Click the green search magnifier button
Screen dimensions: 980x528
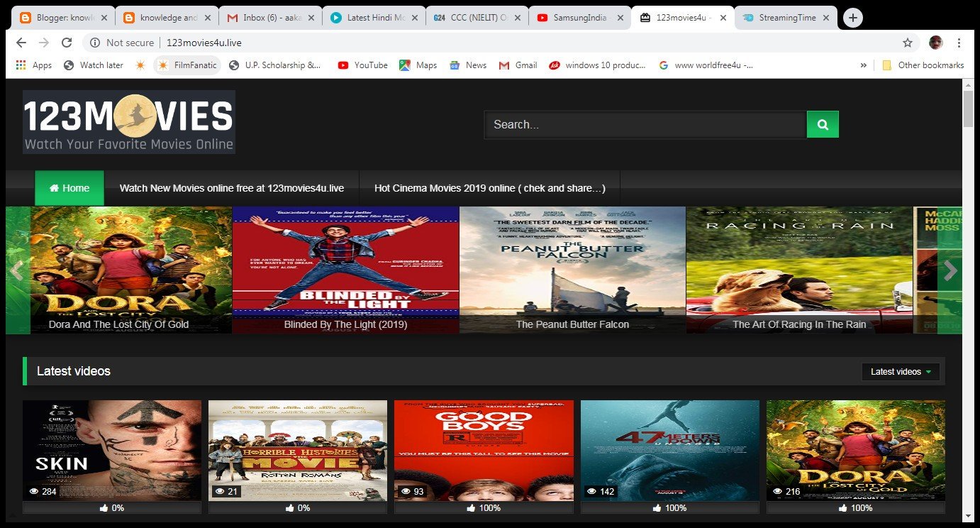(x=823, y=124)
